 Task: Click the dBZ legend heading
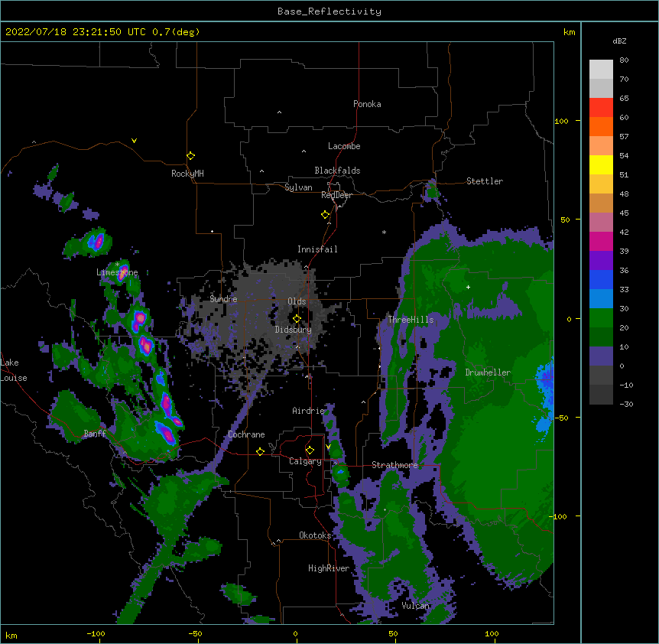[x=619, y=41]
